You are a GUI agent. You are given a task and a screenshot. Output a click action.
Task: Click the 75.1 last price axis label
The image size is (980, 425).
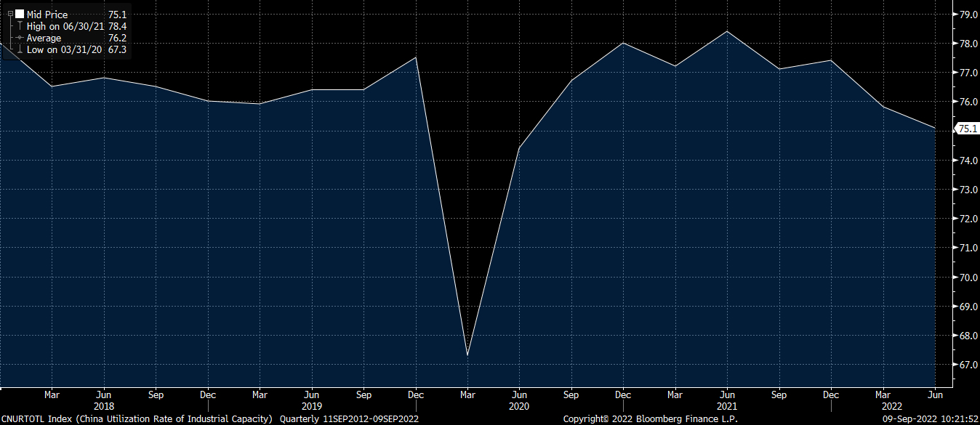pos(968,129)
